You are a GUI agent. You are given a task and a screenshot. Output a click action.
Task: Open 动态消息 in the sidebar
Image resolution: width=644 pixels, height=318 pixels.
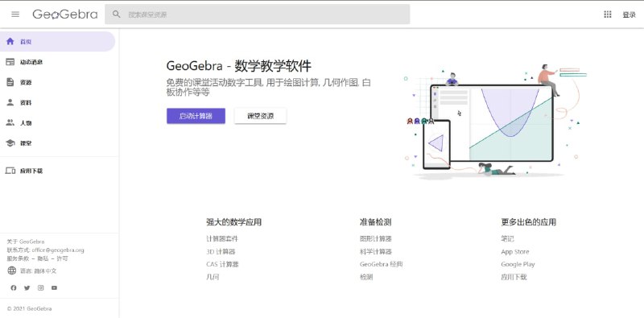coord(57,62)
